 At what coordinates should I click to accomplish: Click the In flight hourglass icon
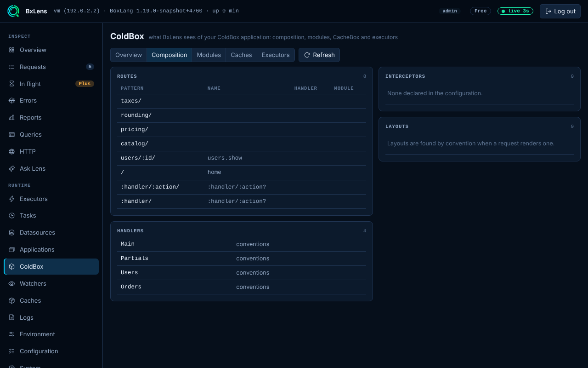coord(11,84)
